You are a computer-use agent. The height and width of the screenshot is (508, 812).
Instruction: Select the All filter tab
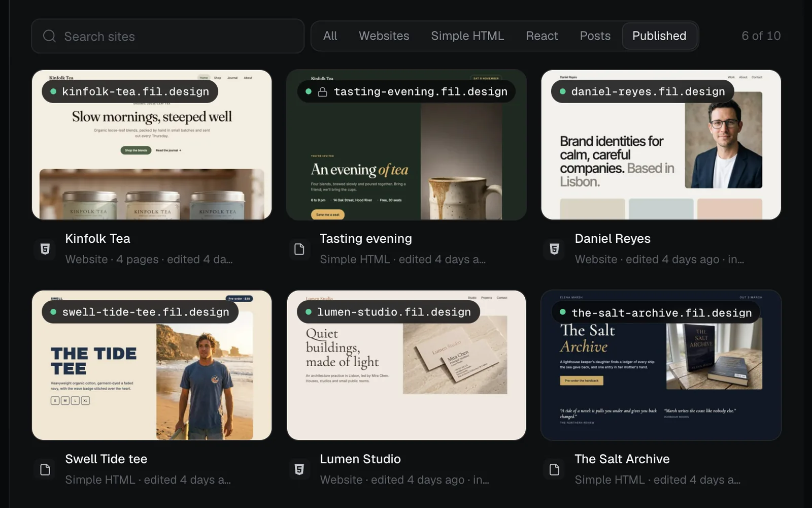[x=330, y=36]
